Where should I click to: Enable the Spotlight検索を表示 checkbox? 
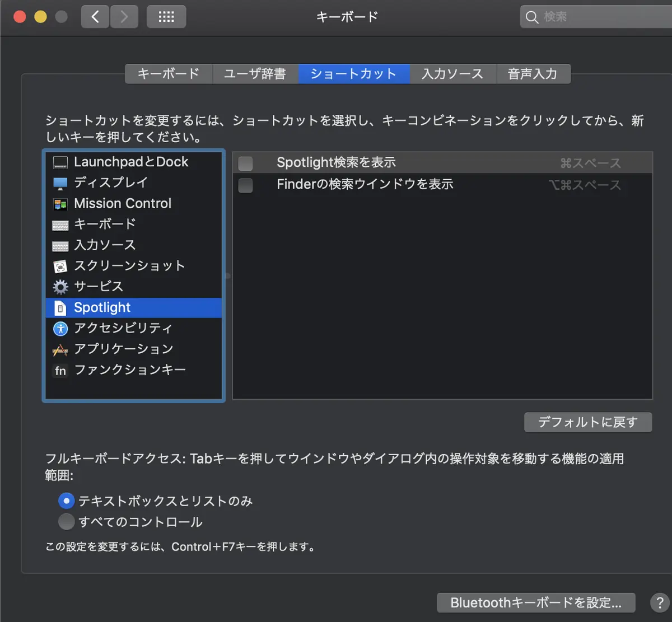coord(245,163)
